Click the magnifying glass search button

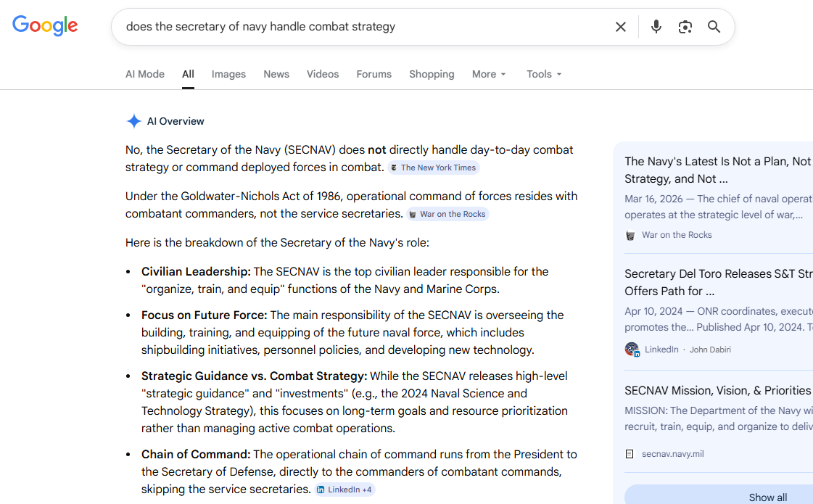pyautogui.click(x=714, y=27)
